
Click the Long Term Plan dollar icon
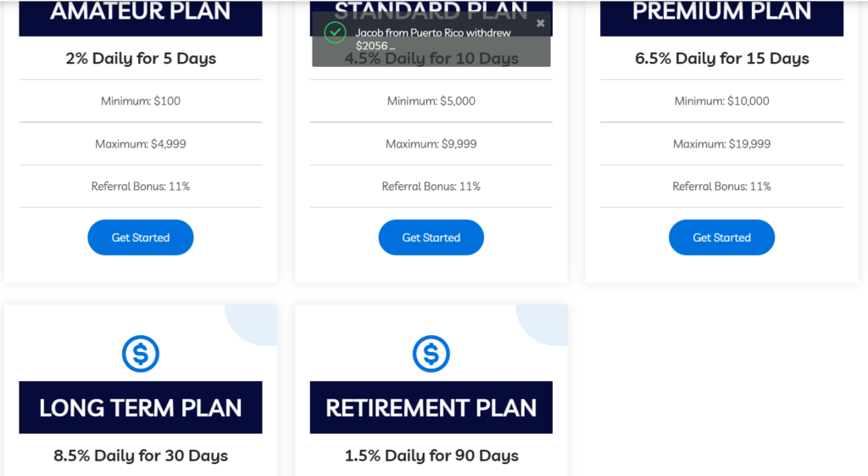tap(141, 353)
